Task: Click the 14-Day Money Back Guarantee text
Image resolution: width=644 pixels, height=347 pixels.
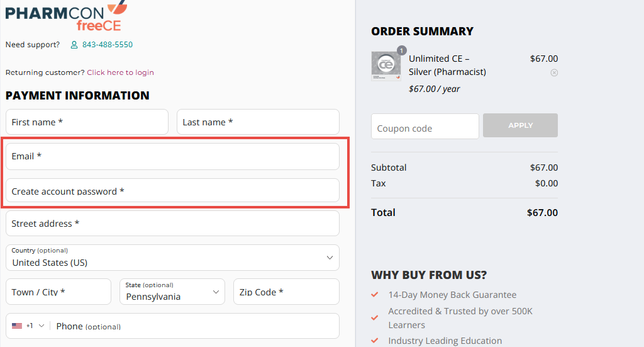Action: tap(452, 295)
